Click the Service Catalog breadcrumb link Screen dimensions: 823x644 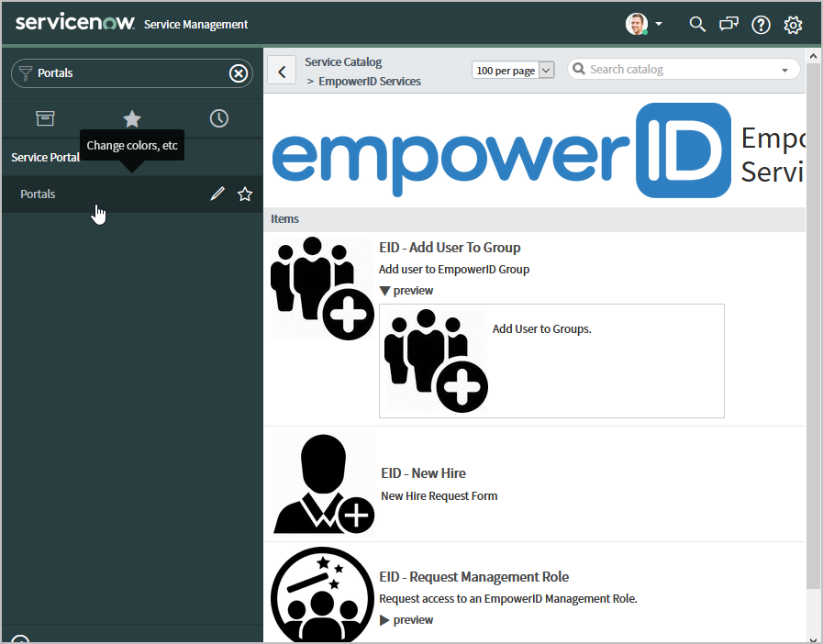coord(343,62)
